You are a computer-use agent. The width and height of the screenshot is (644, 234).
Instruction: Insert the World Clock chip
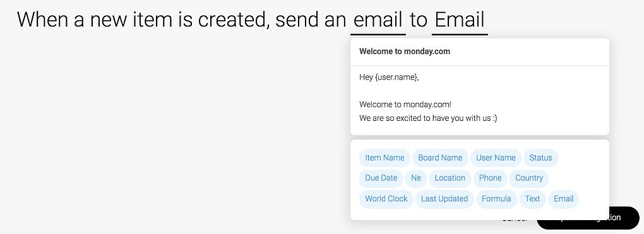(386, 199)
